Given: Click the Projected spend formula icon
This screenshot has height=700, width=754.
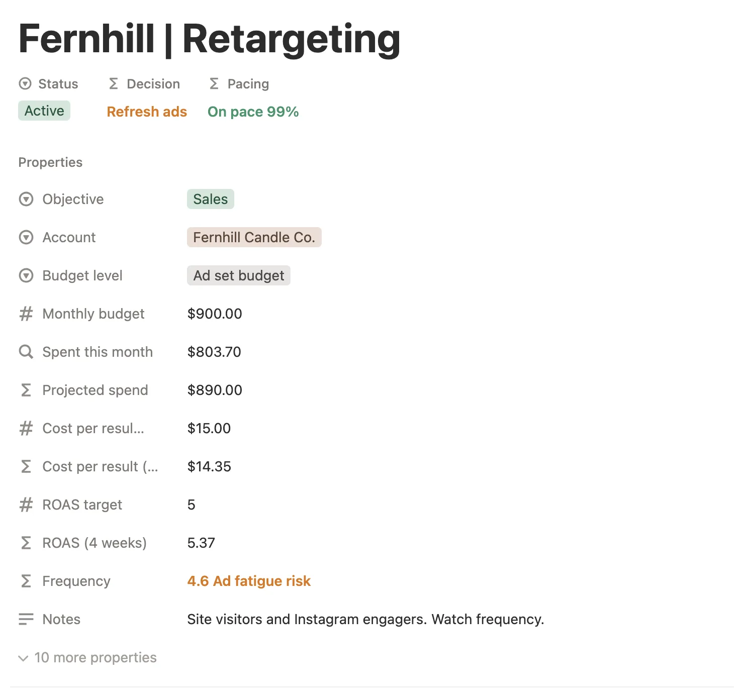Looking at the screenshot, I should coord(26,390).
